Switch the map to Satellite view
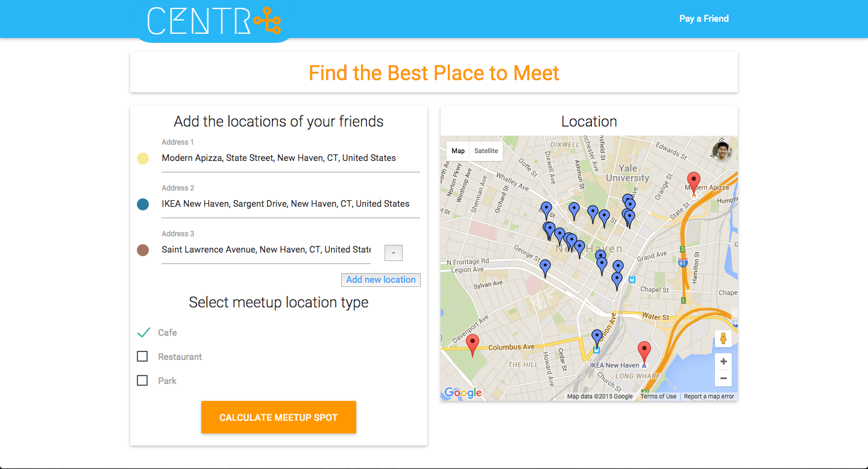Screen dimensions: 868x469 pyautogui.click(x=486, y=151)
